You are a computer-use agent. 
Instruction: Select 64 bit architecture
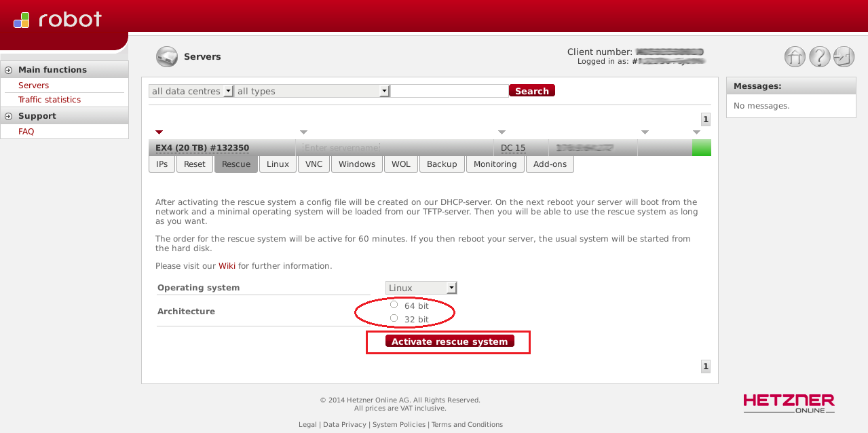pos(394,305)
